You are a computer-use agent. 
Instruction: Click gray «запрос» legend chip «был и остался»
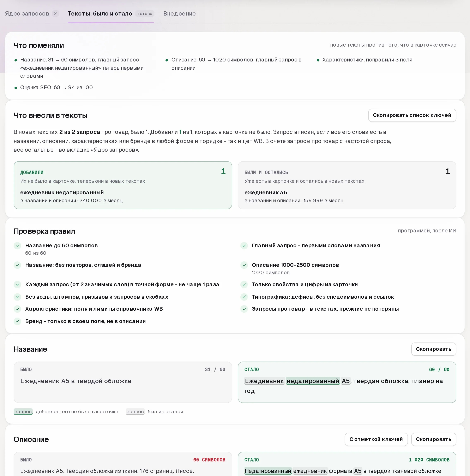135,411
